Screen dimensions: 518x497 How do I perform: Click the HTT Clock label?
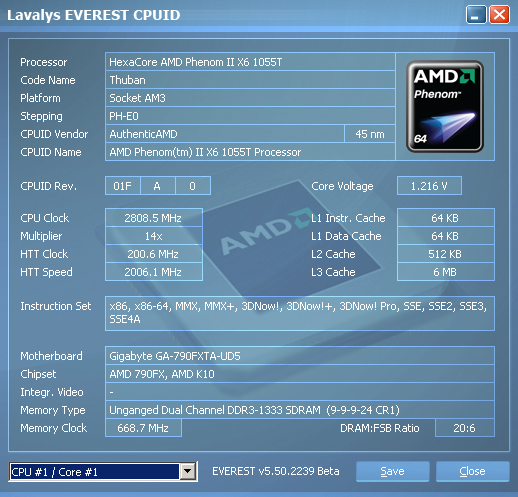[x=44, y=254]
